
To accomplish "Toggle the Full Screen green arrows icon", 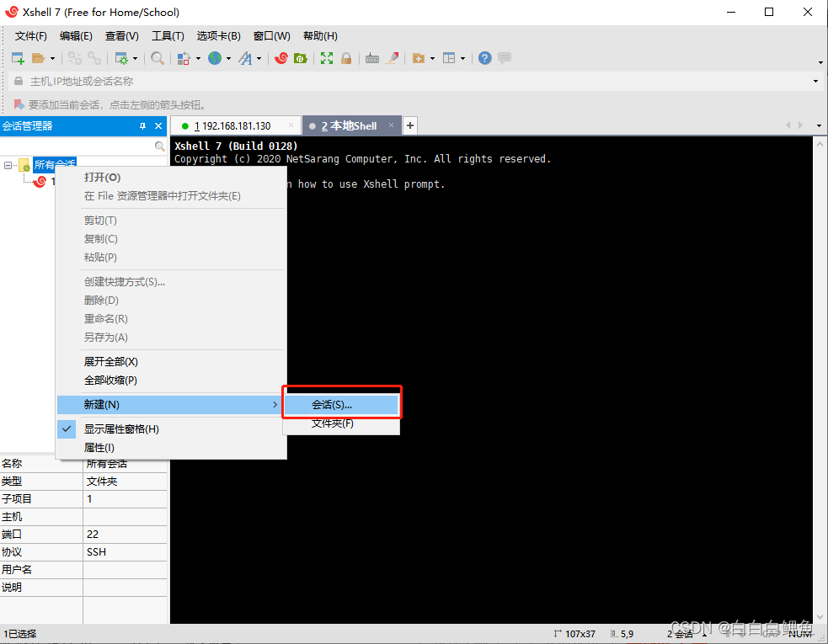I will [x=327, y=58].
